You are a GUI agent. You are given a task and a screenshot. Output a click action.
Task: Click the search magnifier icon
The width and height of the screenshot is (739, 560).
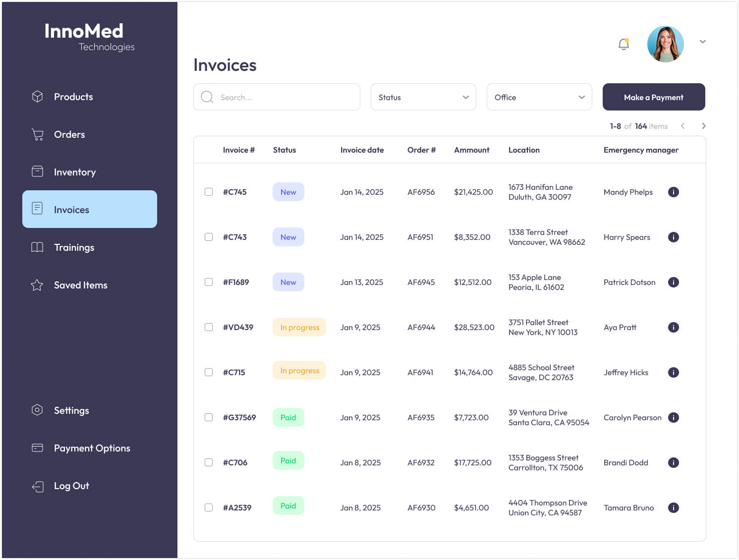pyautogui.click(x=207, y=97)
